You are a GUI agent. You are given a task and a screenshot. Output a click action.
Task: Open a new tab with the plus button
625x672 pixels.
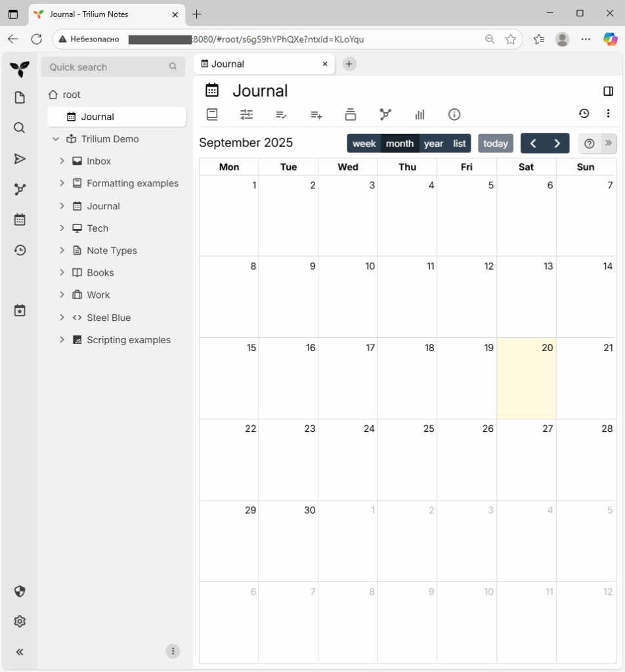click(x=349, y=64)
